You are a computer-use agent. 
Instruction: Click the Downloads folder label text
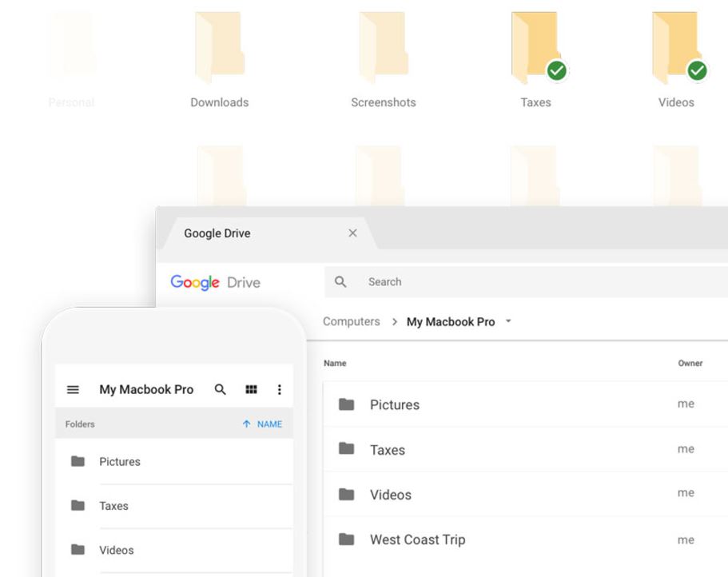point(220,102)
